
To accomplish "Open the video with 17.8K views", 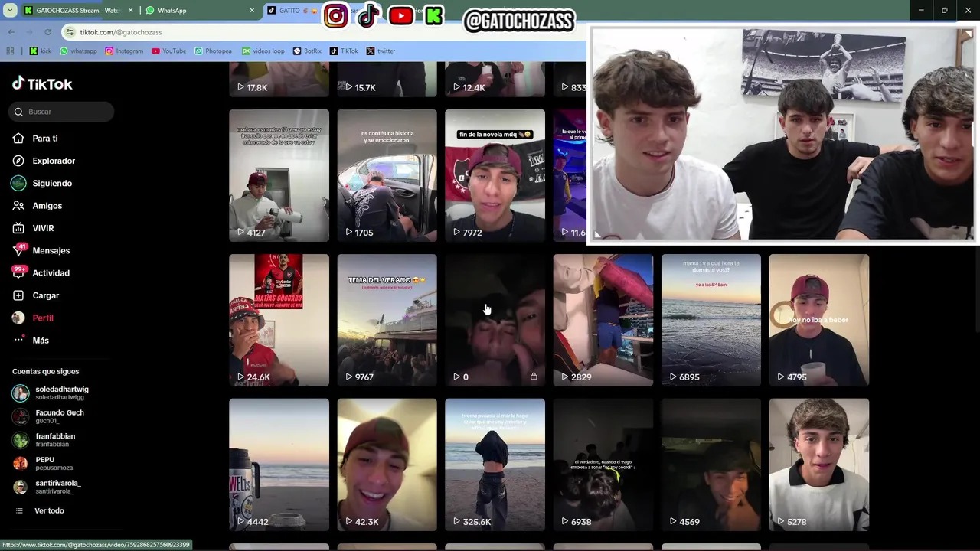I will tap(279, 80).
